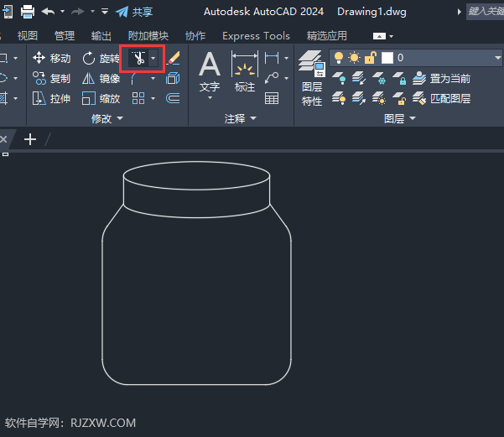Image resolution: width=504 pixels, height=437 pixels.
Task: Select the Trim scissors tool
Action: point(139,58)
